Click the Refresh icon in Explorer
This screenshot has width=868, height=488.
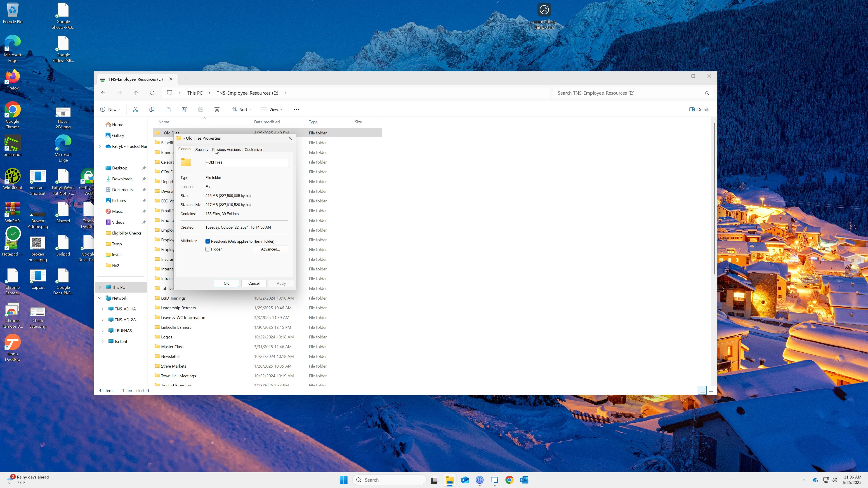152,93
